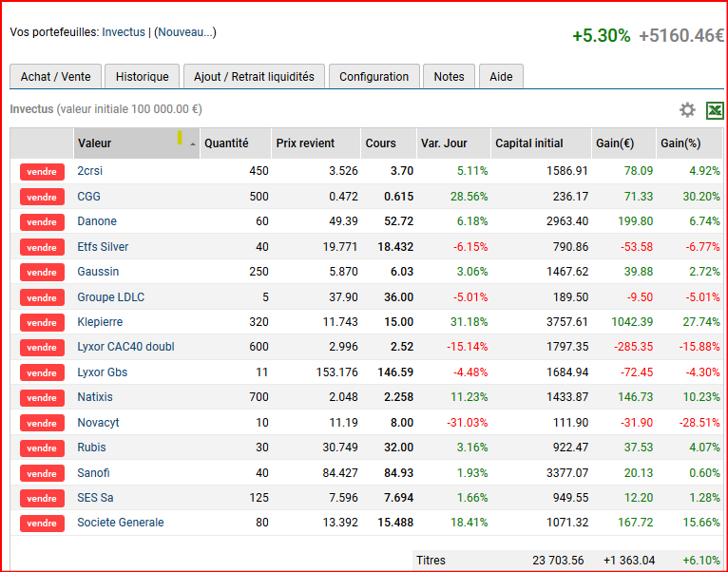
Task: Sort by the Gain(%) column header
Action: coord(689,143)
